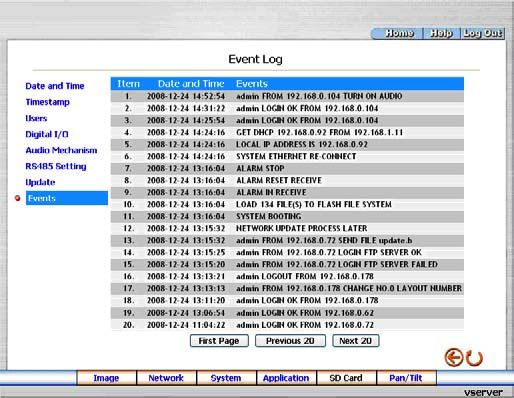Select event row TURN ON AUDIO
514x398 pixels.
click(287, 96)
